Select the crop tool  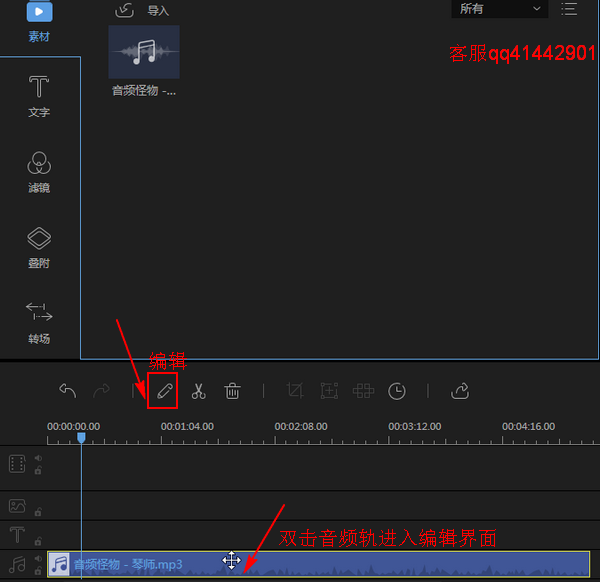pyautogui.click(x=295, y=391)
